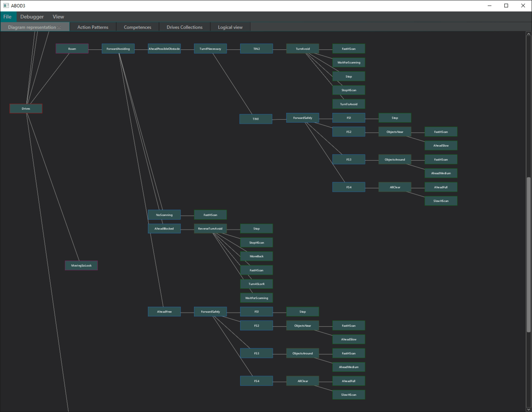Switch to the Action Patterns tab

93,27
